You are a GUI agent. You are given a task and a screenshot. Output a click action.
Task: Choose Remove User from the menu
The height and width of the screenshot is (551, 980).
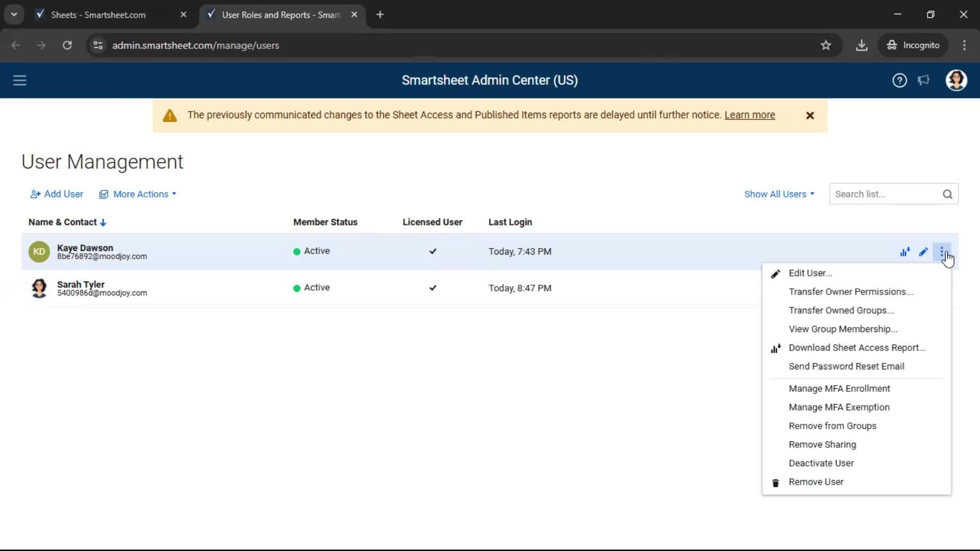816,482
